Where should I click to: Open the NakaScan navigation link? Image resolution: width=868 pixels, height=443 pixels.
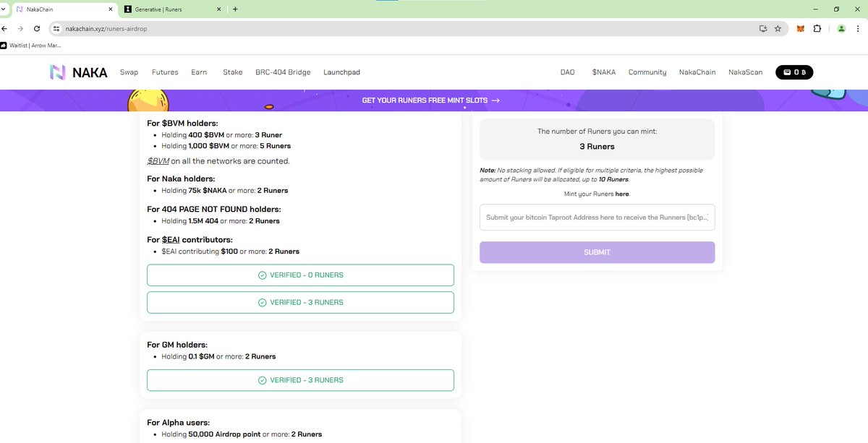746,72
